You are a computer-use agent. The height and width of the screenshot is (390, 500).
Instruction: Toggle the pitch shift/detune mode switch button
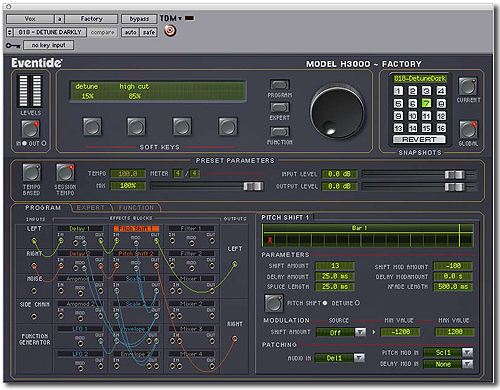click(x=274, y=303)
